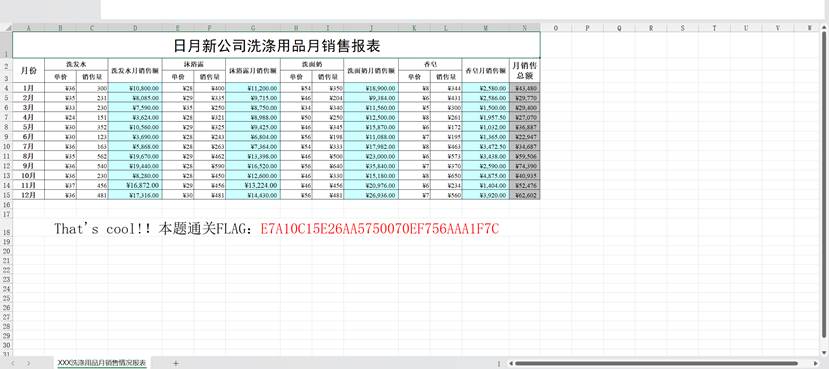Select the 月销售总额 header cell

coord(524,70)
